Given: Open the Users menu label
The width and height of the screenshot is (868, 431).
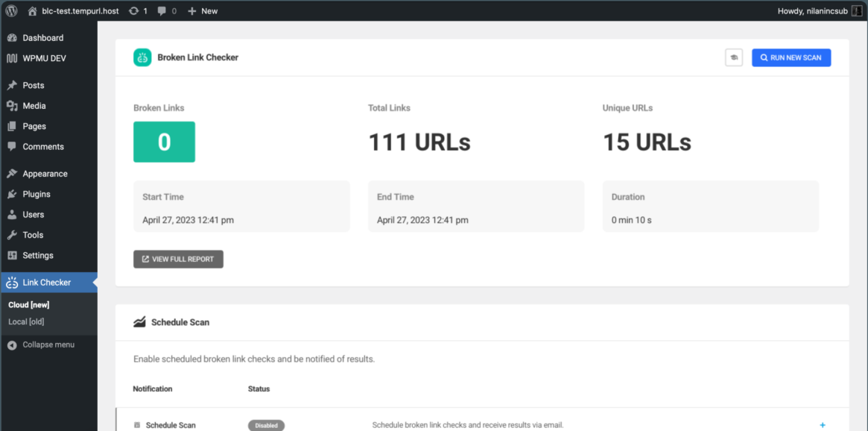Looking at the screenshot, I should (x=34, y=215).
